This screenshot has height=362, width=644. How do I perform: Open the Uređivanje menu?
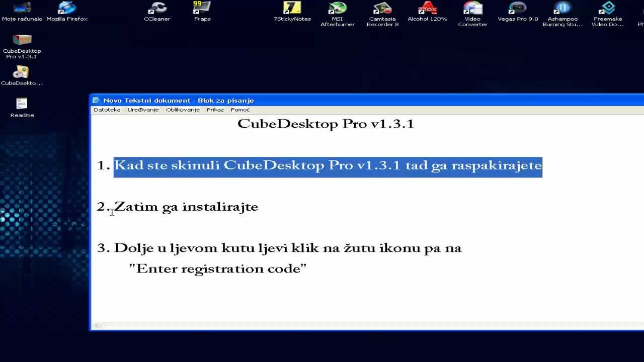click(x=143, y=110)
